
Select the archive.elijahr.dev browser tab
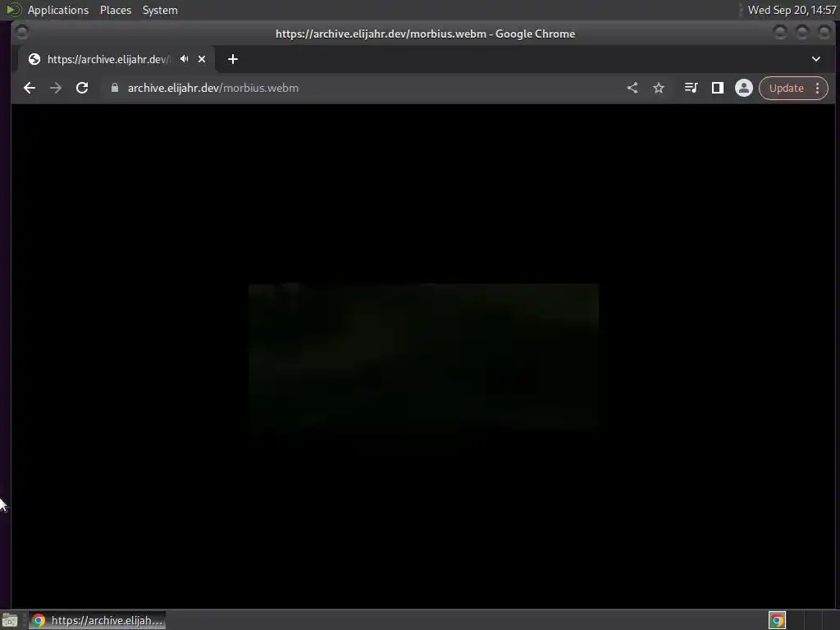click(116, 59)
